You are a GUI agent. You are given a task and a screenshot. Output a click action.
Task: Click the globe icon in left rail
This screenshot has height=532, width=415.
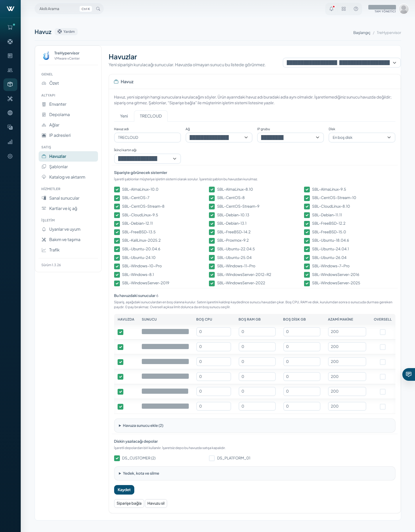10,113
